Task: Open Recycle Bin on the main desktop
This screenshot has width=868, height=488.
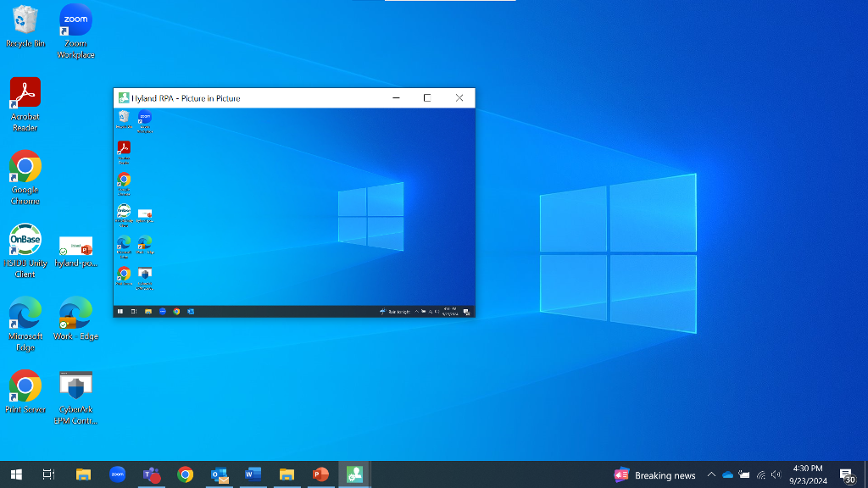Action: tap(25, 21)
